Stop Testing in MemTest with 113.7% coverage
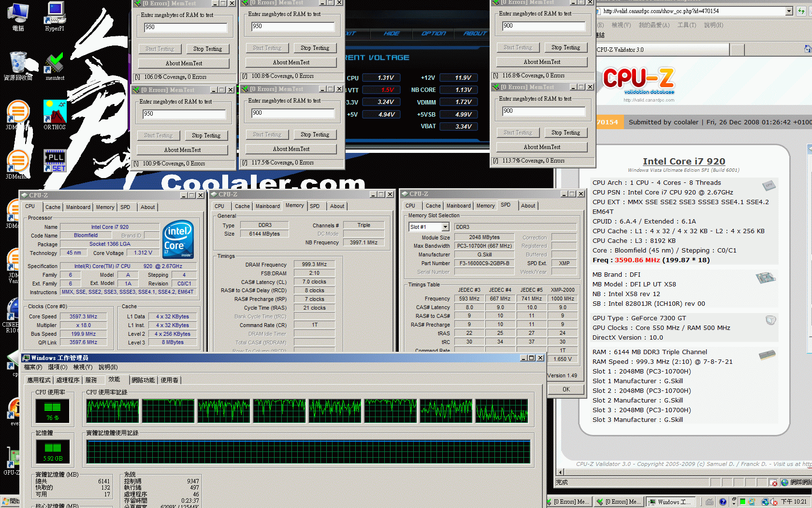Viewport: 812px width, 508px height. tap(565, 133)
